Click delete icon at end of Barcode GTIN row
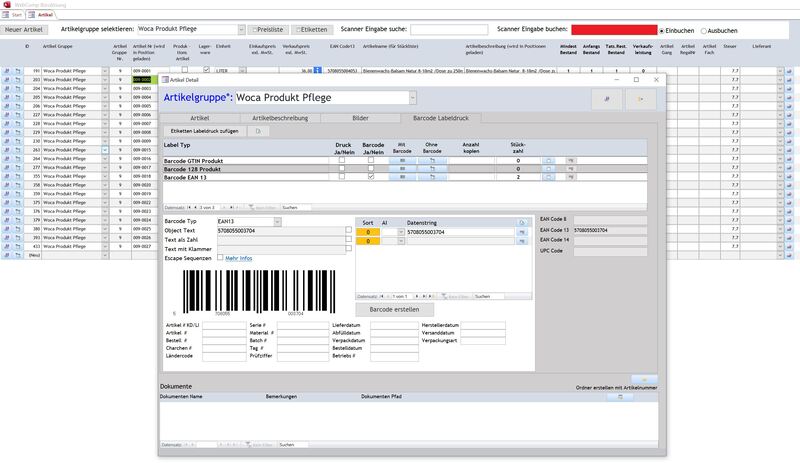Image resolution: width=800 pixels, height=463 pixels. click(x=571, y=160)
